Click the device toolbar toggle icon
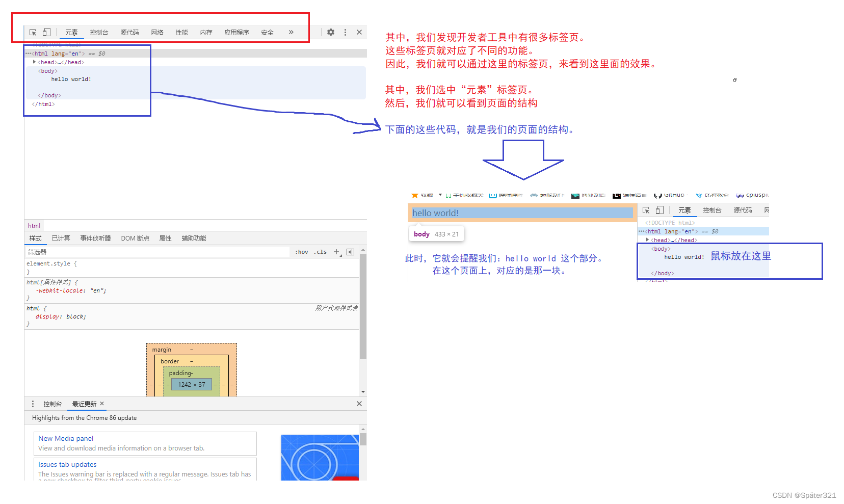The width and height of the screenshot is (844, 504). (x=46, y=32)
